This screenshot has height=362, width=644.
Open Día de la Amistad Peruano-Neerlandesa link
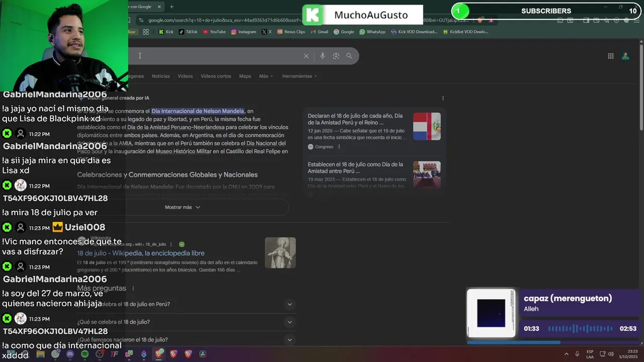(x=177, y=128)
